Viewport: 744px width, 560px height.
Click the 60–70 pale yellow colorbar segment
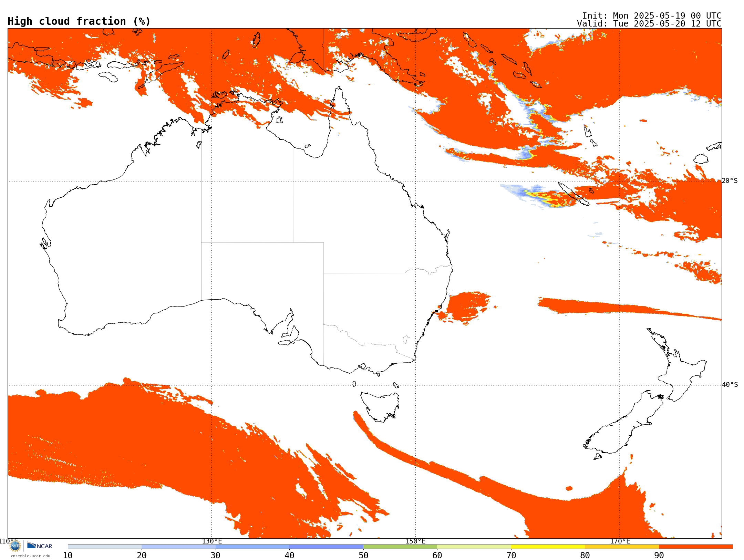coord(474,547)
